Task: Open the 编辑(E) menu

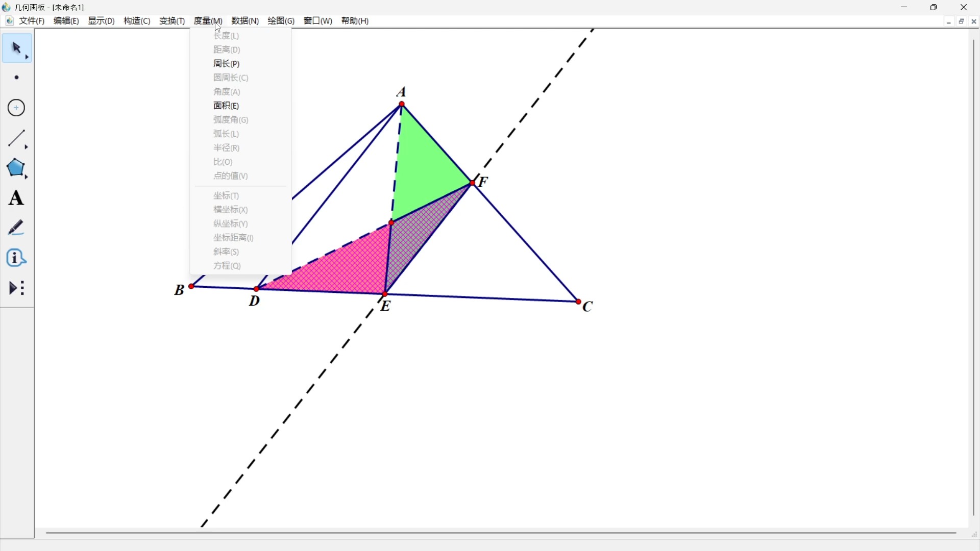Action: (66, 21)
